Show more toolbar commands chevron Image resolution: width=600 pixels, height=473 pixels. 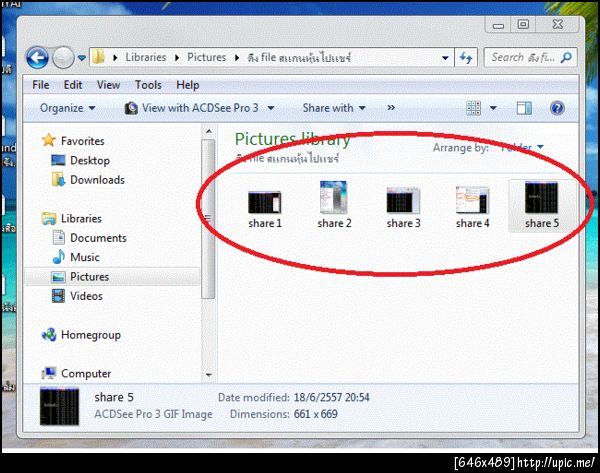391,108
